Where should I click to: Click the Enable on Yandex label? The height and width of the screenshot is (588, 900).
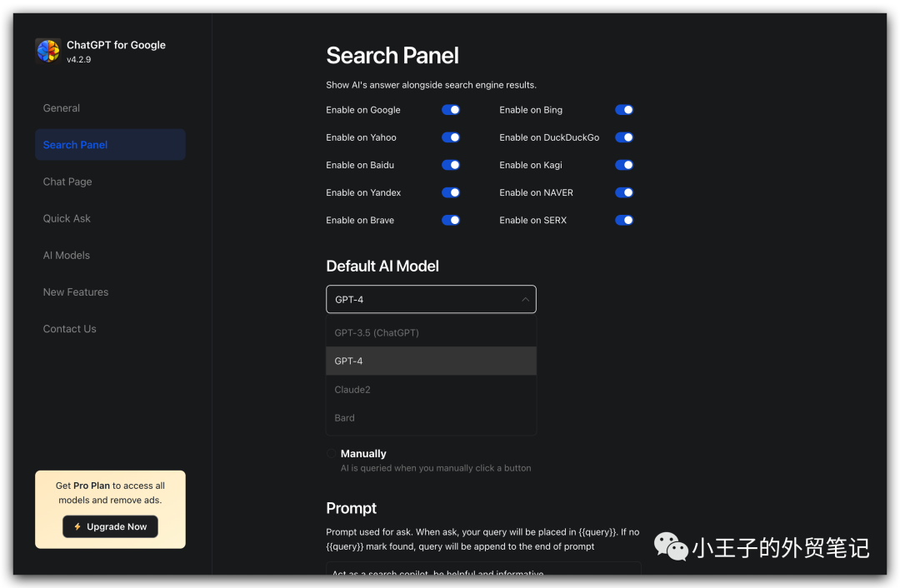click(x=363, y=192)
